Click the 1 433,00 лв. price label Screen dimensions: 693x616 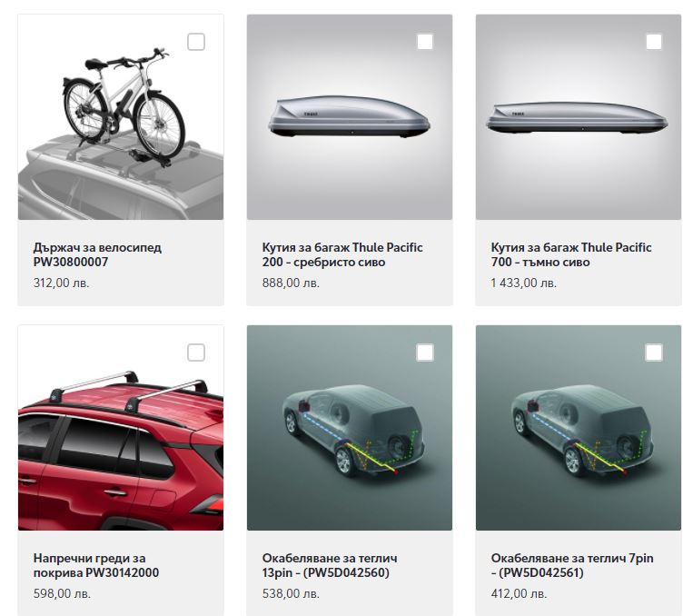tap(524, 283)
